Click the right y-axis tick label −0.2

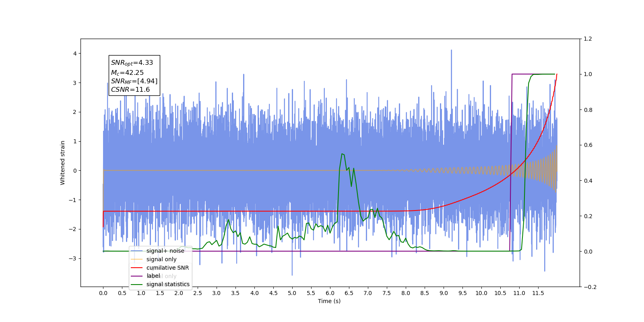(x=590, y=287)
